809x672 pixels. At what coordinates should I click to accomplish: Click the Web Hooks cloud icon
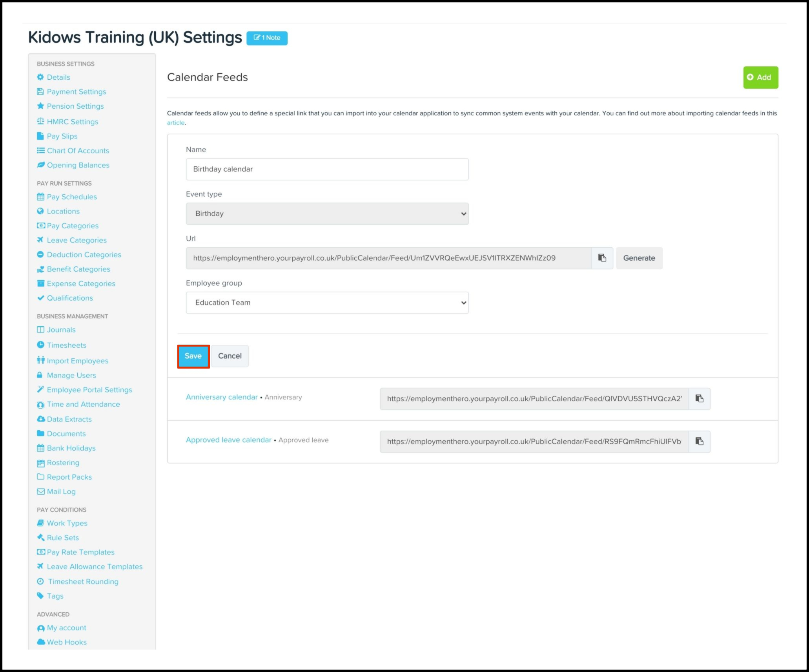click(41, 642)
